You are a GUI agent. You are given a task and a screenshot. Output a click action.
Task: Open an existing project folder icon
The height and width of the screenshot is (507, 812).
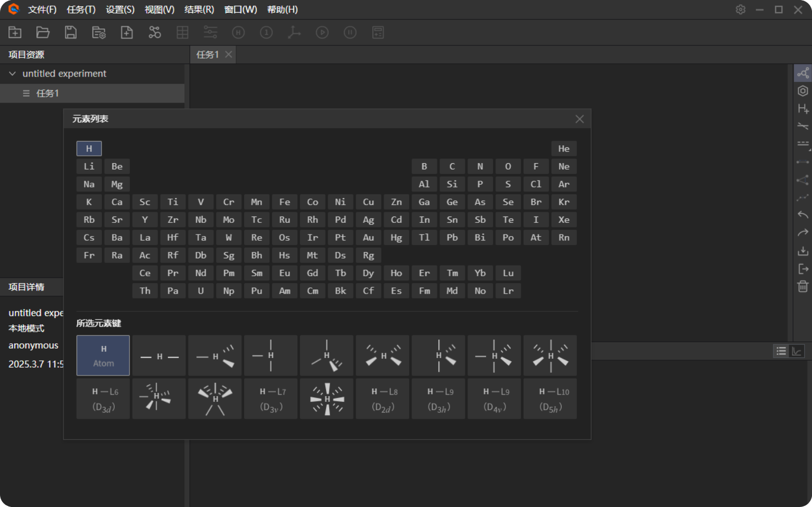click(x=43, y=33)
